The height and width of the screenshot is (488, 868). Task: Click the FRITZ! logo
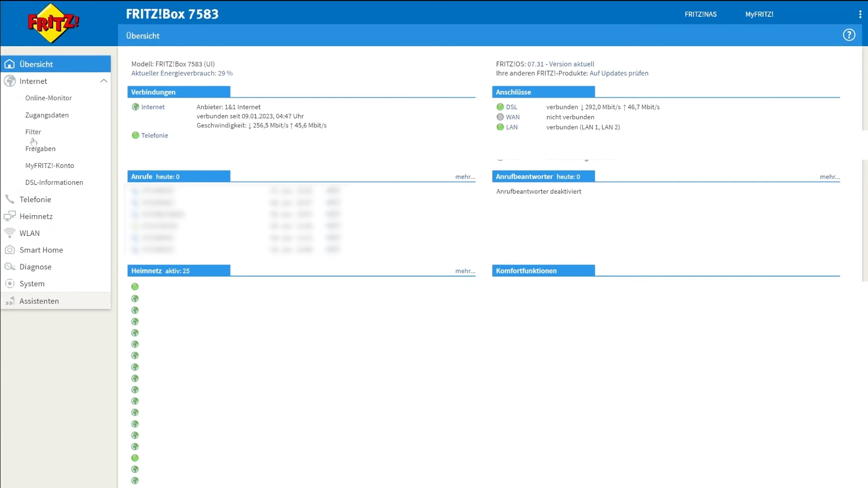point(53,23)
